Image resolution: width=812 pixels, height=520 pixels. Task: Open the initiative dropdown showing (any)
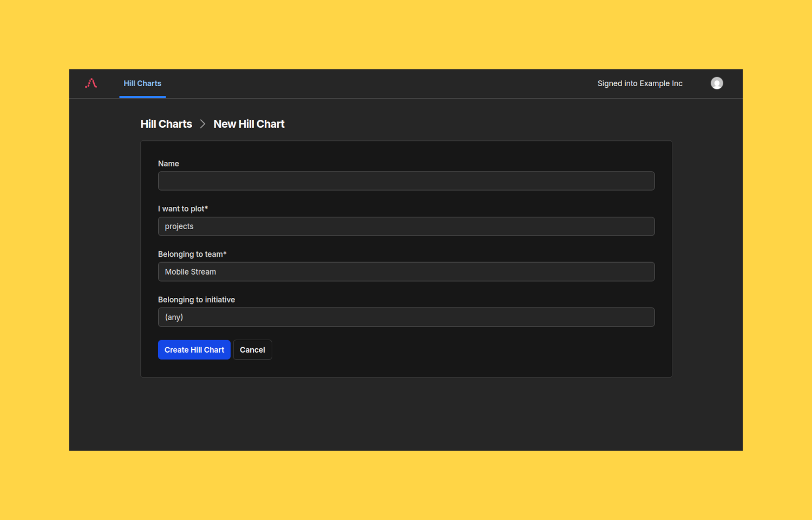point(406,317)
